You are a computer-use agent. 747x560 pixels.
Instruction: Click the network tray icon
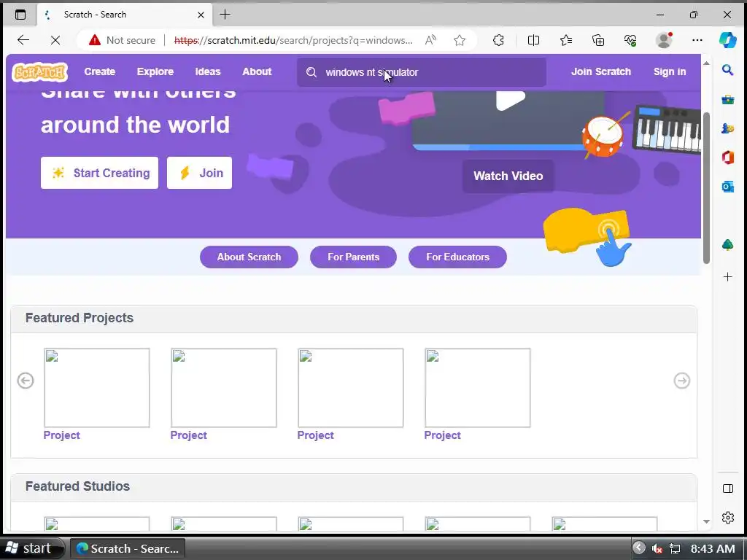675,548
